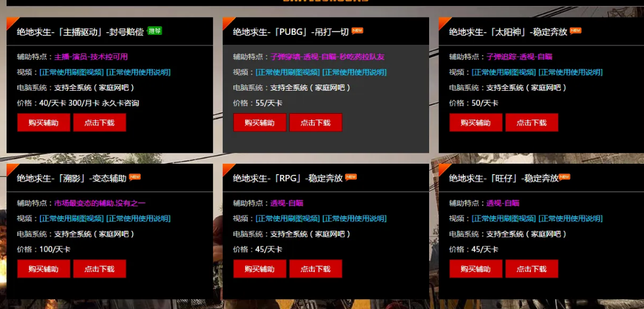Click 购买辅助 button in 主播驱动 card
Viewport: 644px width, 309px height.
[43, 122]
